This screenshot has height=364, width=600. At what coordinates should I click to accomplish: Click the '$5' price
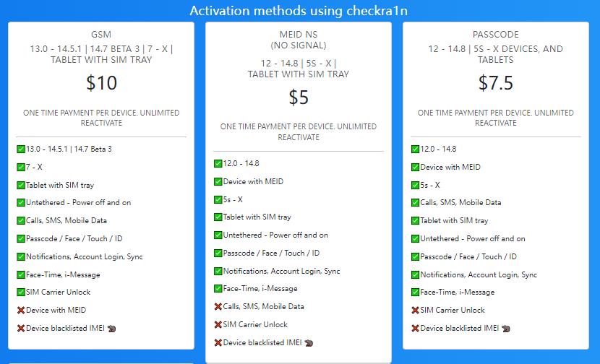click(x=299, y=97)
